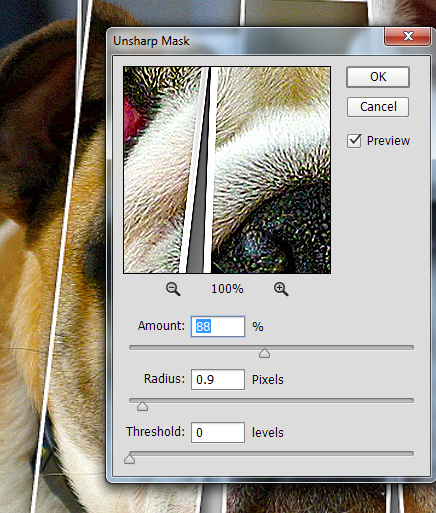Toggle the Preview checkbox

tap(354, 141)
